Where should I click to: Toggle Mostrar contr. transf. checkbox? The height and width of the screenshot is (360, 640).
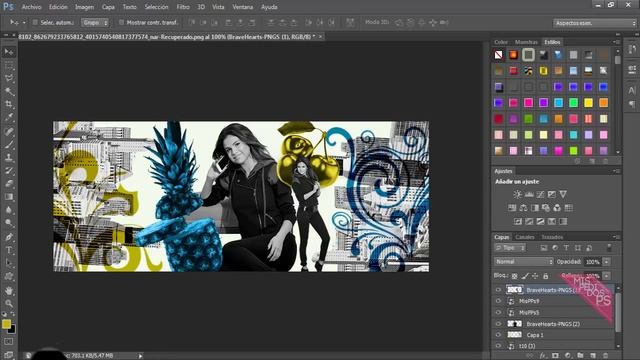click(x=121, y=22)
